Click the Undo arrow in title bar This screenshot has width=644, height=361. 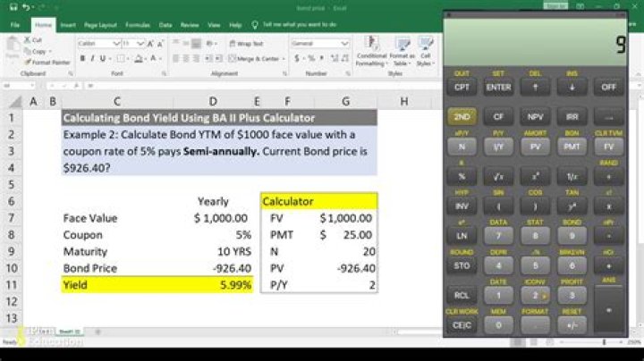[x=26, y=7]
